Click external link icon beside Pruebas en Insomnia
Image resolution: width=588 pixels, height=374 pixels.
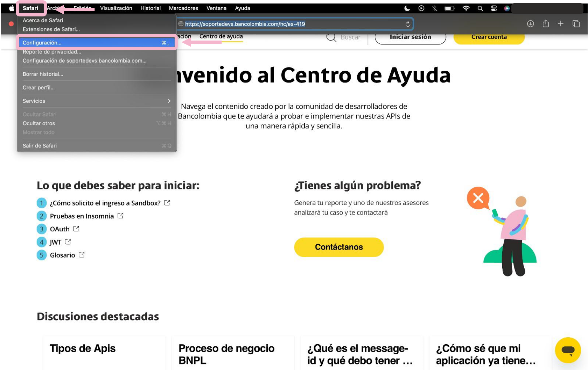pyautogui.click(x=120, y=216)
